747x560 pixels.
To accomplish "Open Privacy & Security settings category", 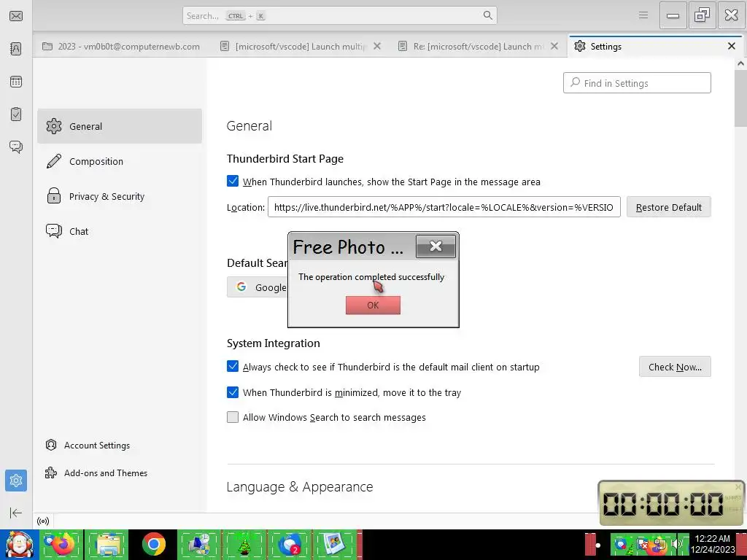I will point(120,196).
